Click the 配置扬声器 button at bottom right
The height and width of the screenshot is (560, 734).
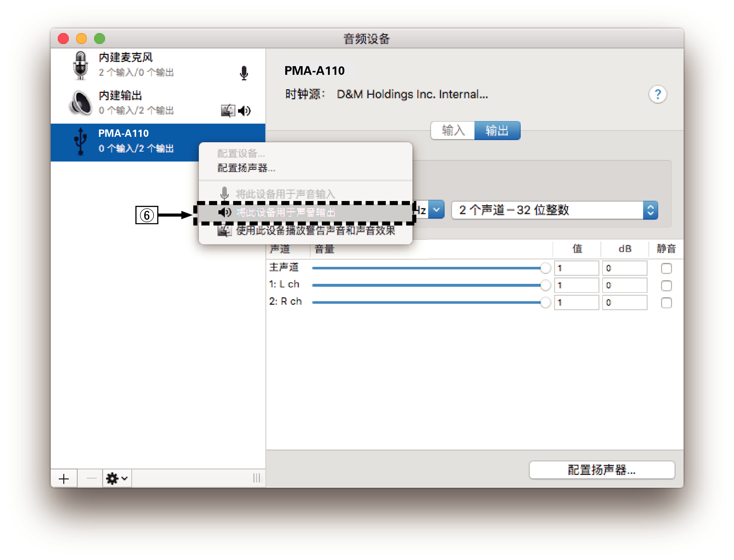click(601, 470)
